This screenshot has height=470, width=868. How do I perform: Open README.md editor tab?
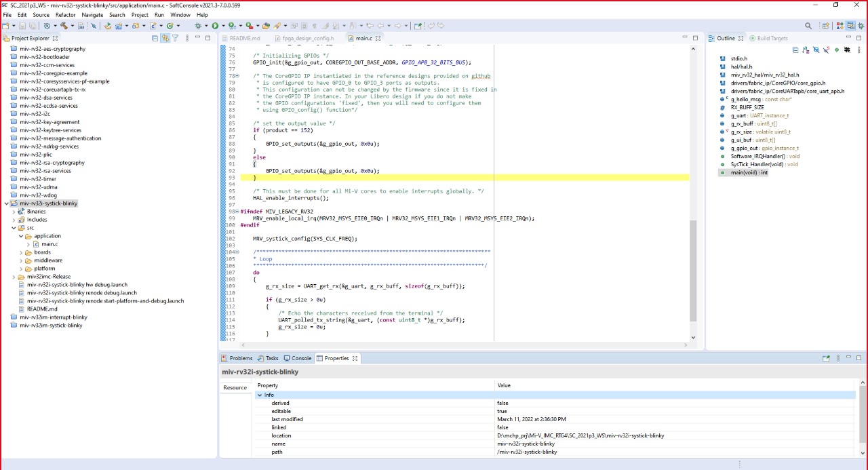pyautogui.click(x=245, y=38)
